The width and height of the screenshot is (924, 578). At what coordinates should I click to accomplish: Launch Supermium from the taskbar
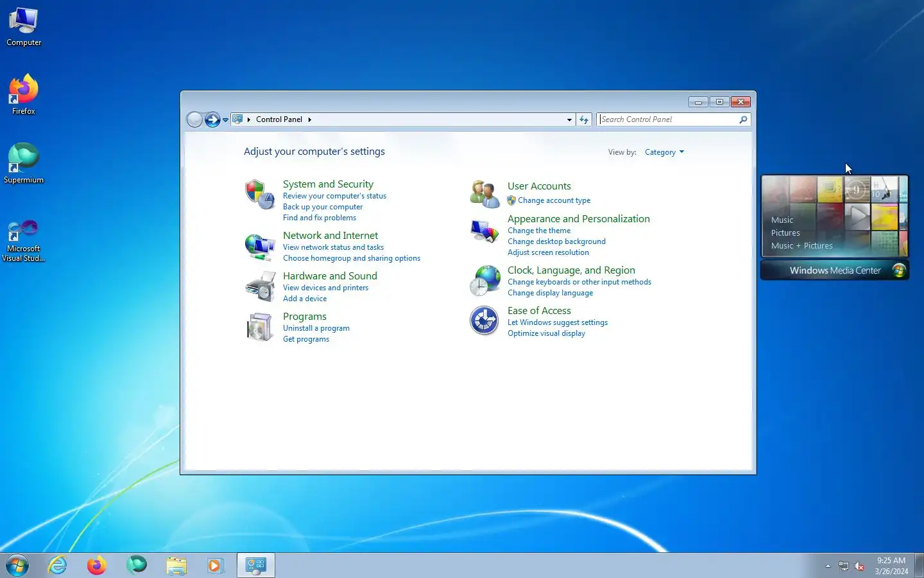tap(136, 565)
